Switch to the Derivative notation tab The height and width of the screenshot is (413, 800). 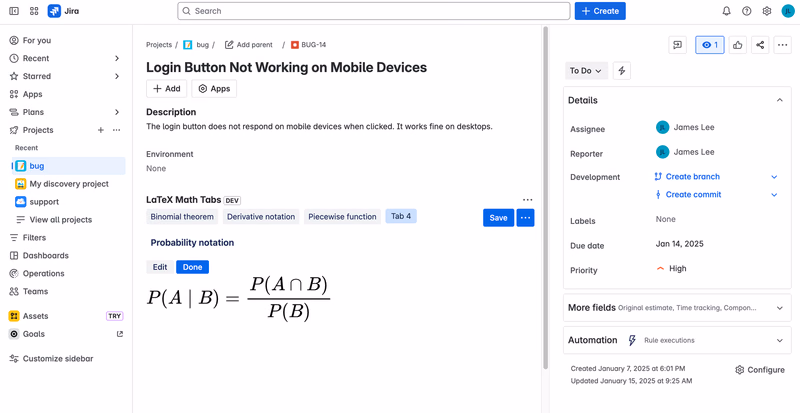click(261, 216)
